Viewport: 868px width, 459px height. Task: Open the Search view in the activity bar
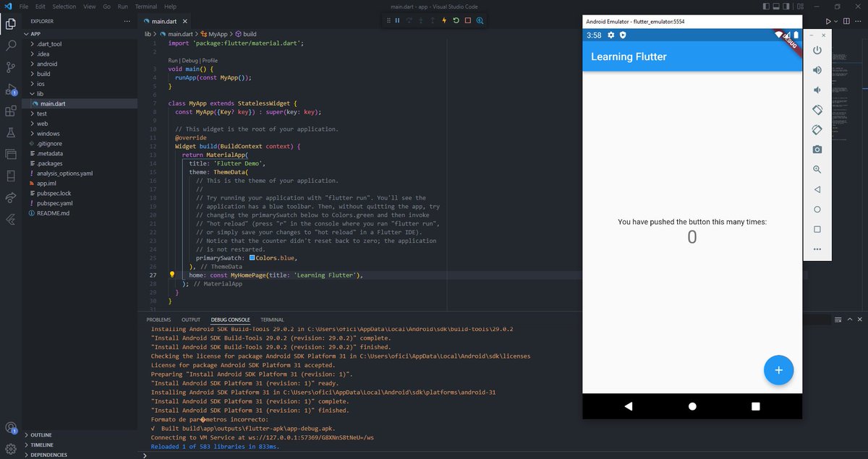[x=11, y=46]
